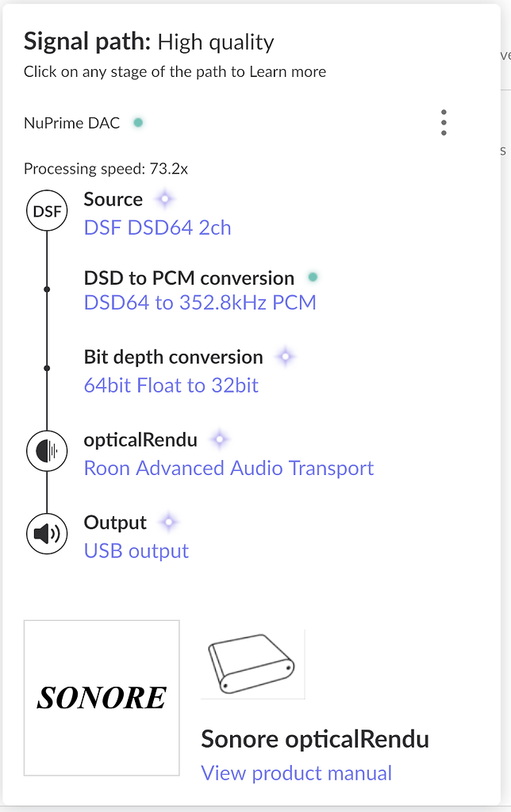Click the DSF source format icon

coord(47,210)
